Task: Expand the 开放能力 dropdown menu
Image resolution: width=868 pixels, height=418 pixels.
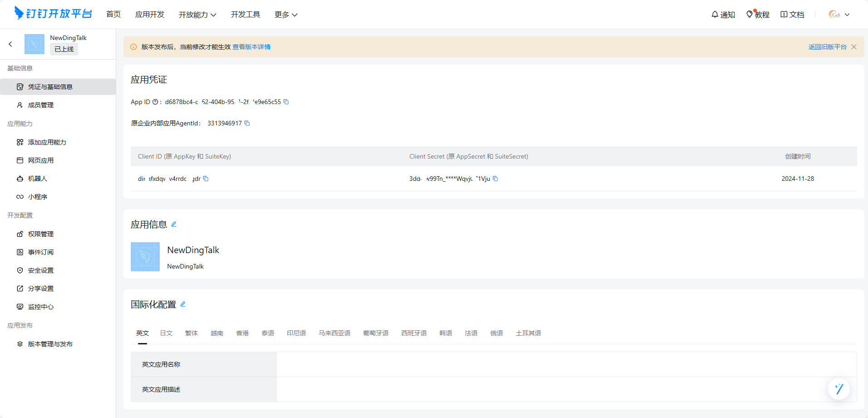Action: pyautogui.click(x=197, y=15)
